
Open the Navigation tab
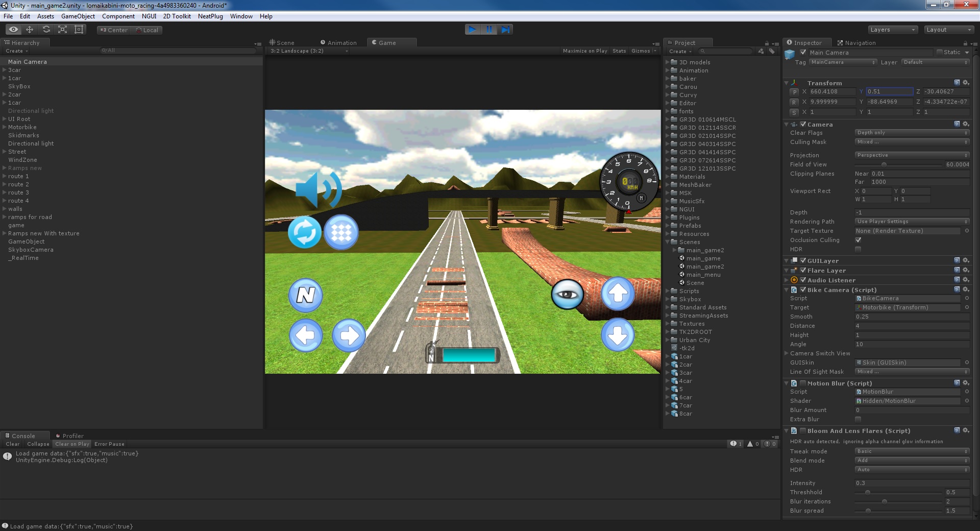(856, 43)
